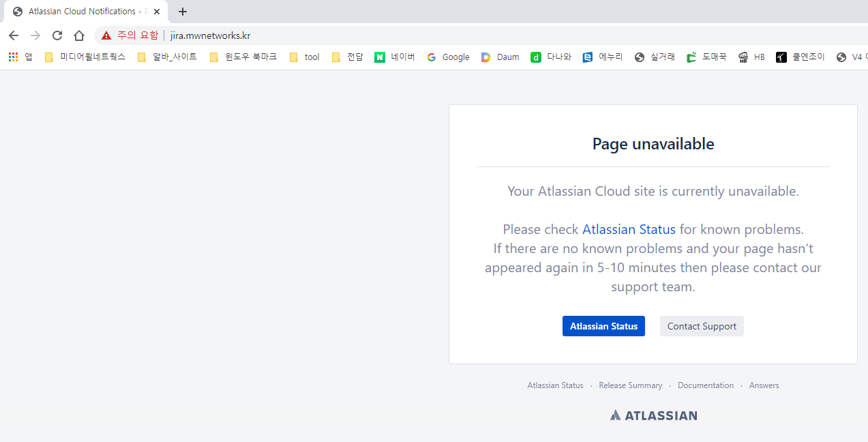Open the 전담 bookmark folder

pos(347,57)
